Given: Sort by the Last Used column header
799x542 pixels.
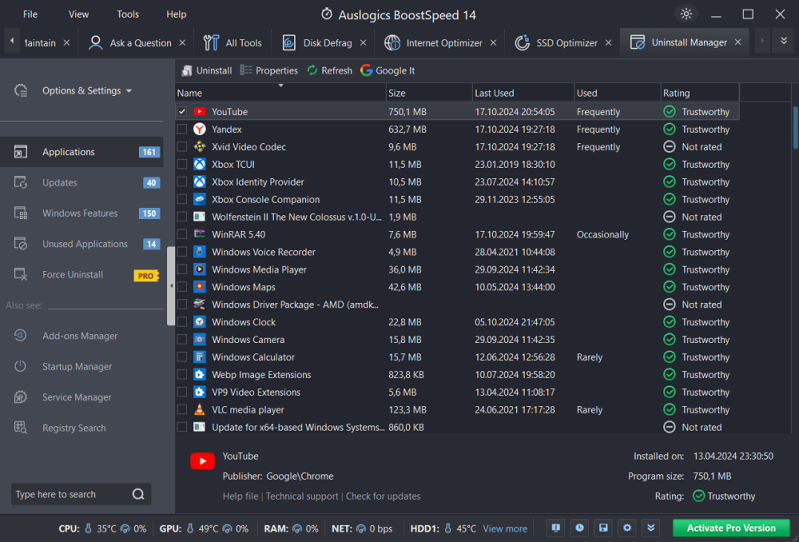Looking at the screenshot, I should click(x=523, y=93).
